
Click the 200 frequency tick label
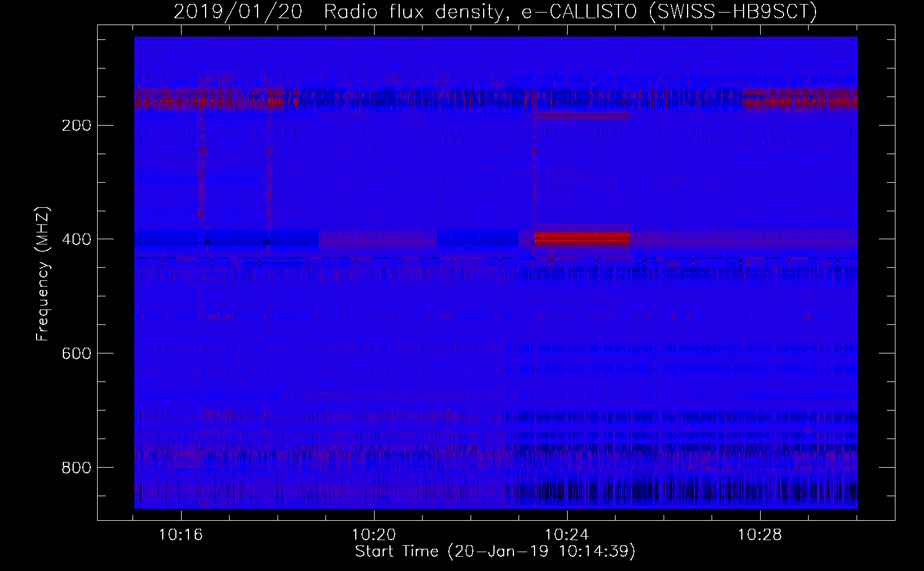76,126
